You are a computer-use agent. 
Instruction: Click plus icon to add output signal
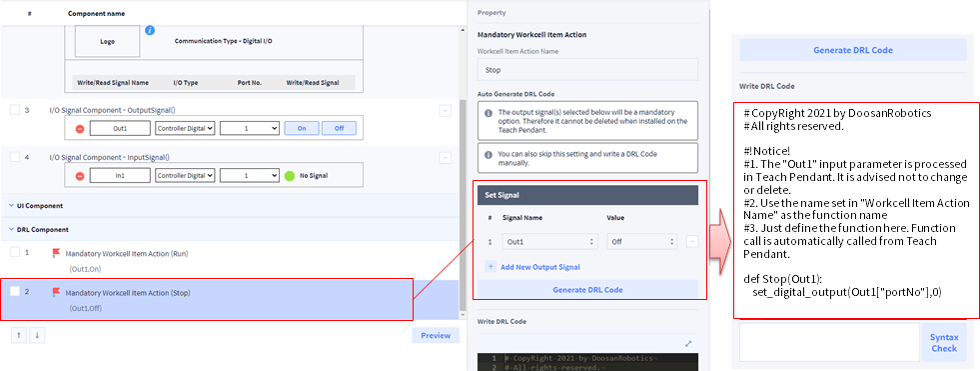click(490, 267)
